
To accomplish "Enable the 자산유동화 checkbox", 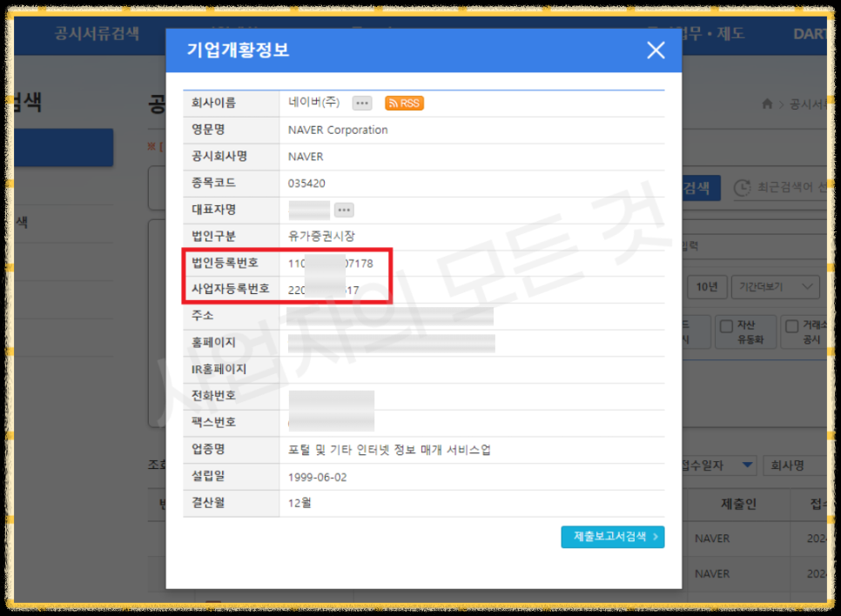I will pos(728,326).
